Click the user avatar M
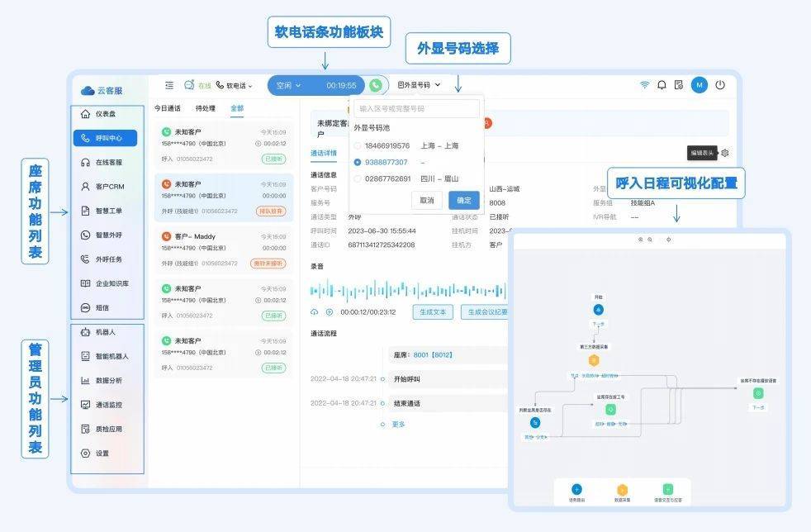This screenshot has width=811, height=532. click(700, 85)
